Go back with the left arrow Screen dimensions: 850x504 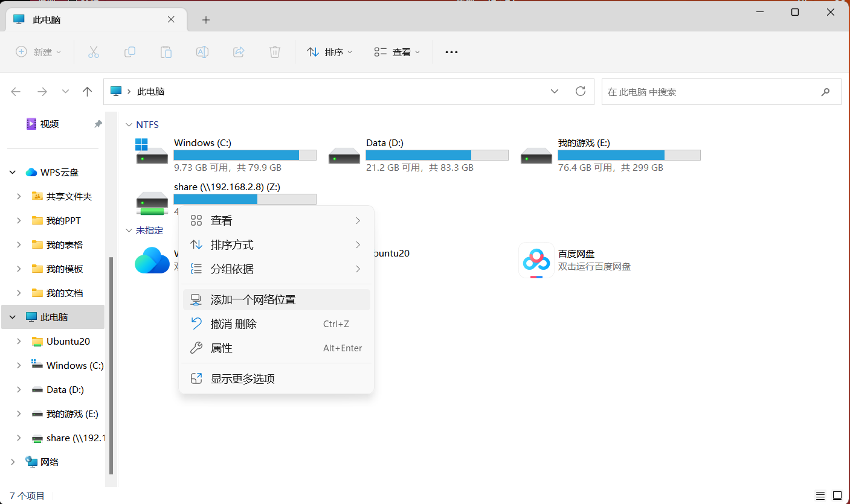point(16,92)
